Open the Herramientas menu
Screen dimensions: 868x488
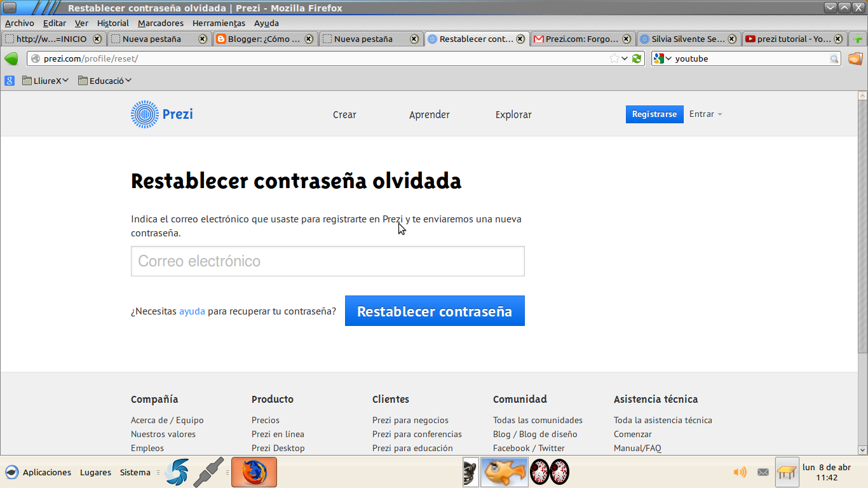point(219,23)
